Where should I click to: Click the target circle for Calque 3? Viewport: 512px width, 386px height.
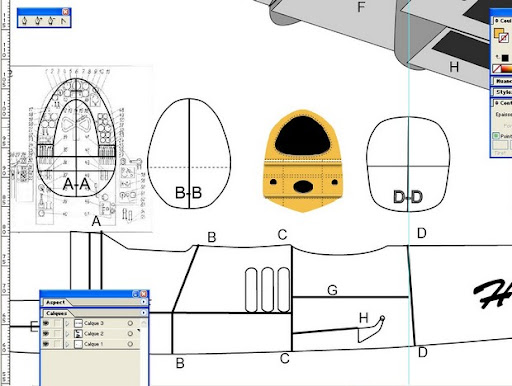tap(130, 323)
